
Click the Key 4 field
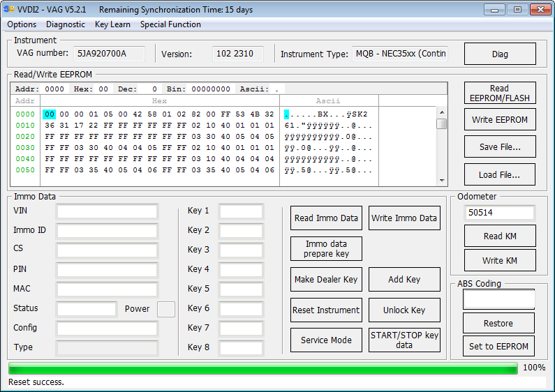241,270
